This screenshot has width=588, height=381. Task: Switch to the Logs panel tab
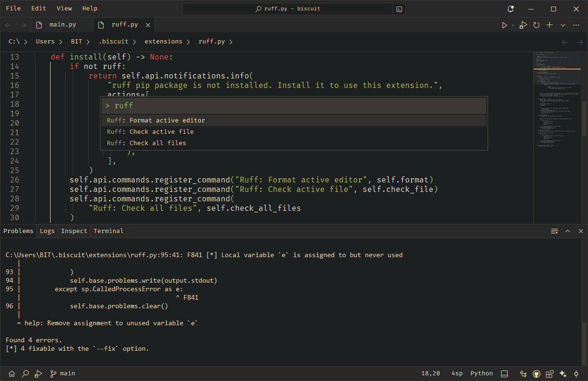pos(47,231)
